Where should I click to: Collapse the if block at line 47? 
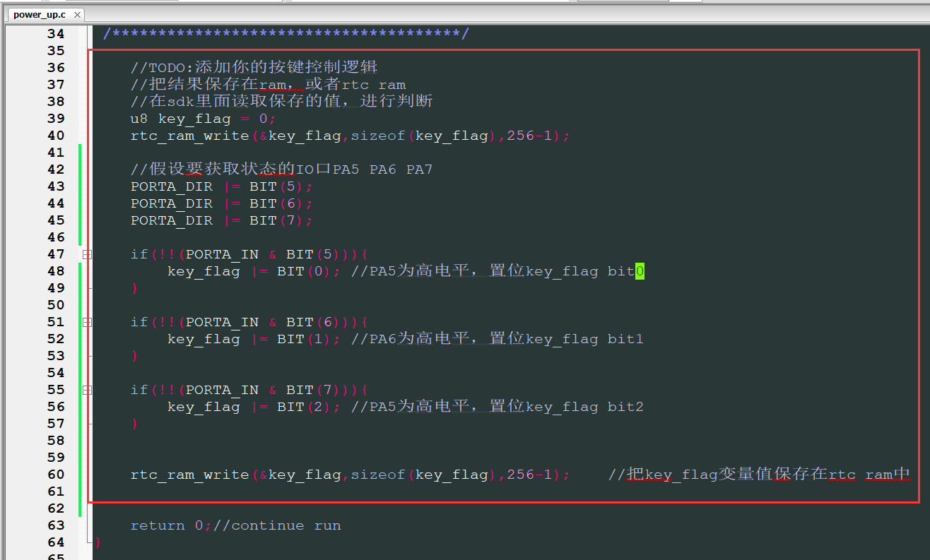coord(87,254)
